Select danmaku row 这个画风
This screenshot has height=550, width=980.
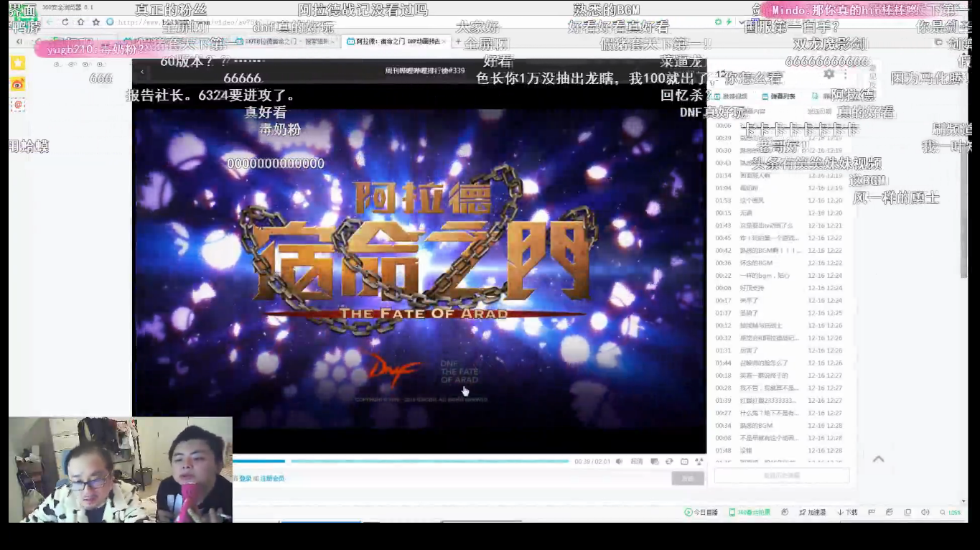pyautogui.click(x=782, y=201)
